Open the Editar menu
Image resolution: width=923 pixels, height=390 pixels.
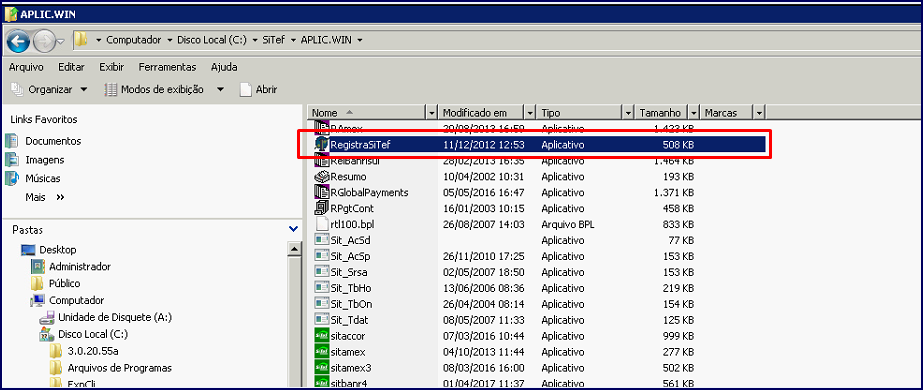(x=71, y=67)
